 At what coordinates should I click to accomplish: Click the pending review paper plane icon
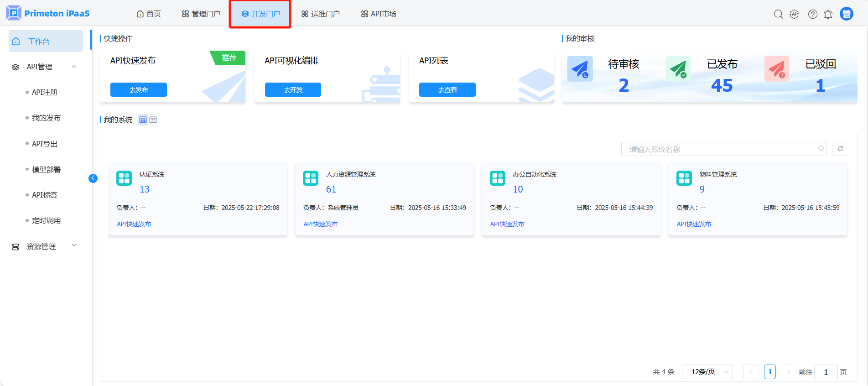(580, 69)
